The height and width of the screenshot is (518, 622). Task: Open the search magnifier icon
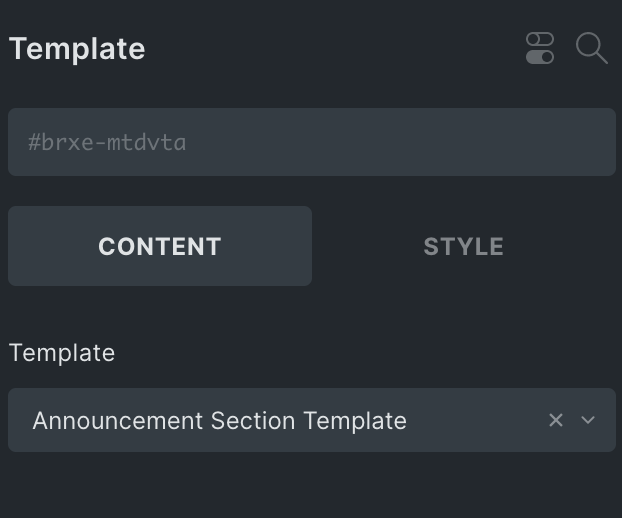591,48
